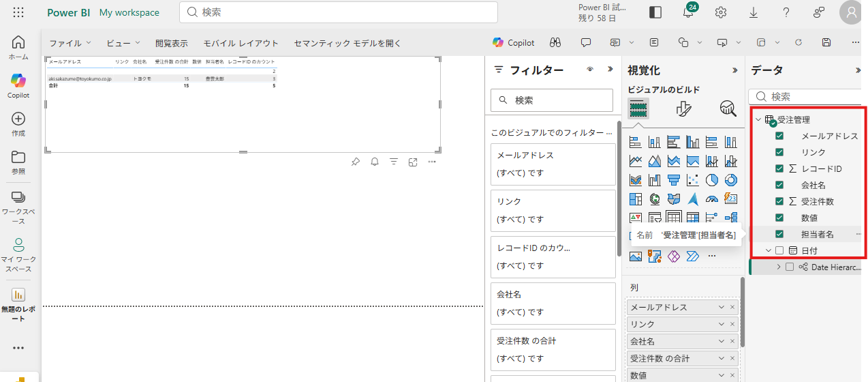Uncheck the 会社名 field checkbox
The width and height of the screenshot is (868, 382).
tap(779, 185)
